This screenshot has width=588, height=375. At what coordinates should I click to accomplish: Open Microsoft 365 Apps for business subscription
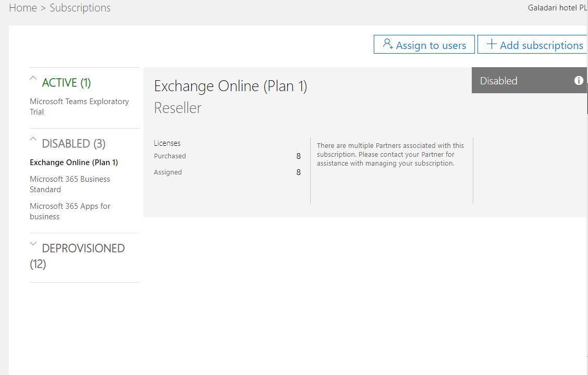click(70, 211)
